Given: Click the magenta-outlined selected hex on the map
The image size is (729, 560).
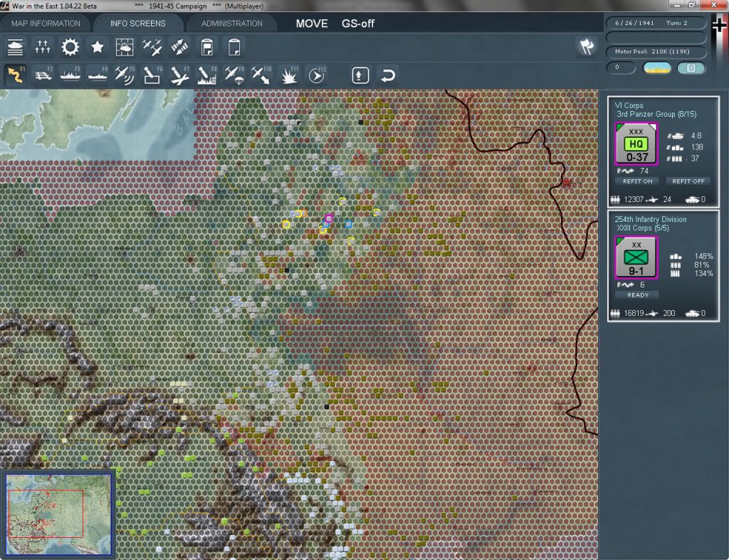Looking at the screenshot, I should tap(329, 218).
